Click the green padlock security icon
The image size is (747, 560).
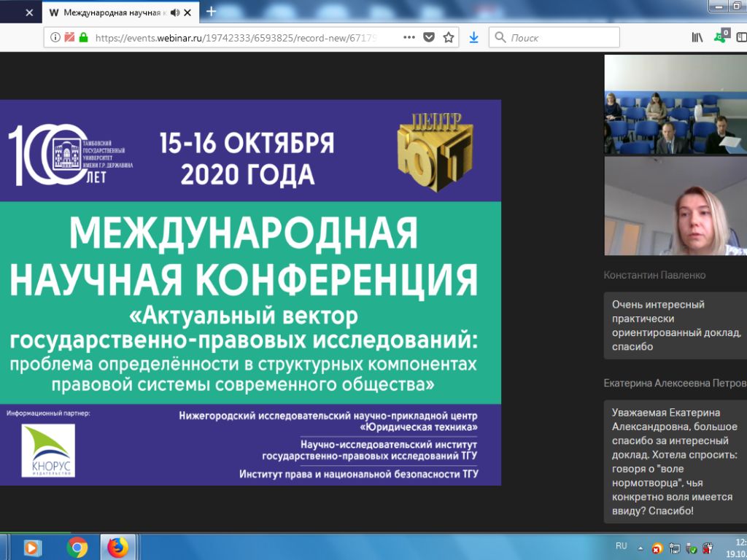click(x=84, y=37)
